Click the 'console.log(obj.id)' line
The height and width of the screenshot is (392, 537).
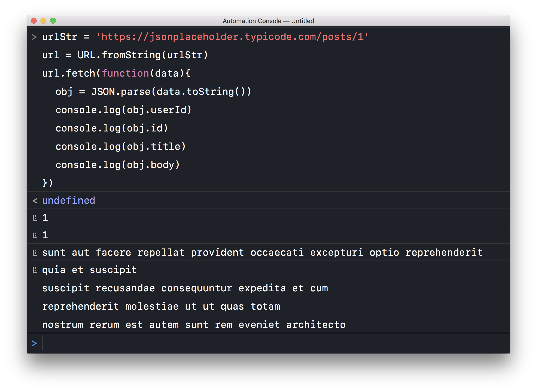[112, 128]
